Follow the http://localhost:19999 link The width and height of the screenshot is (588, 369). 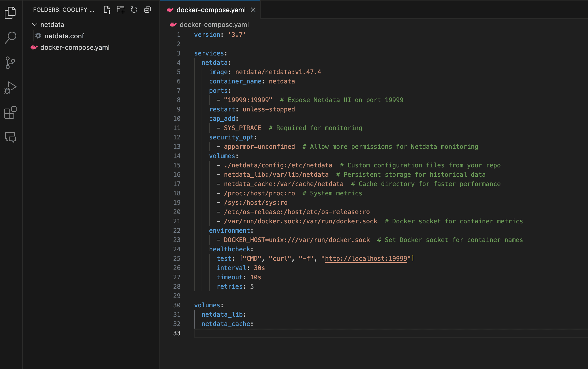tap(366, 258)
